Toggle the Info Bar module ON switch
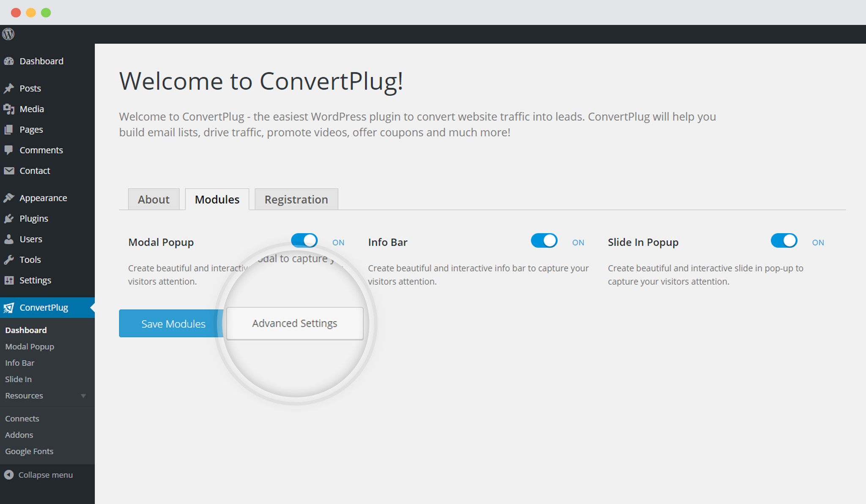Image resolution: width=866 pixels, height=504 pixels. pos(544,242)
